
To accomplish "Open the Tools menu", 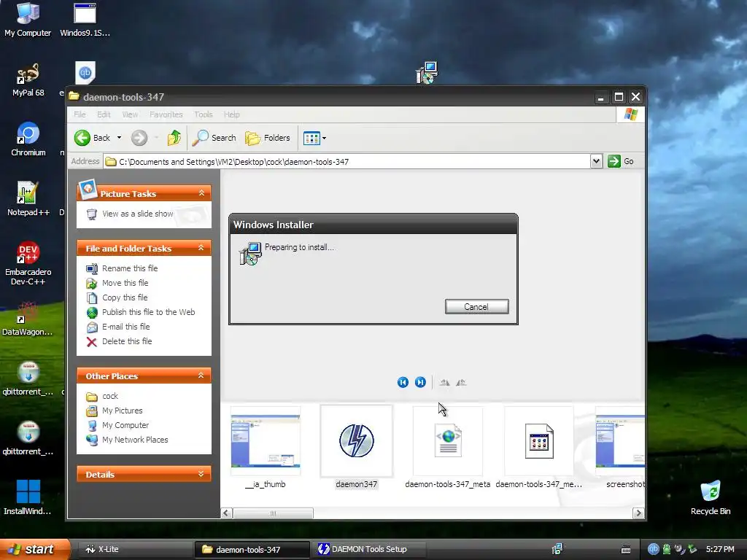I will coord(203,114).
